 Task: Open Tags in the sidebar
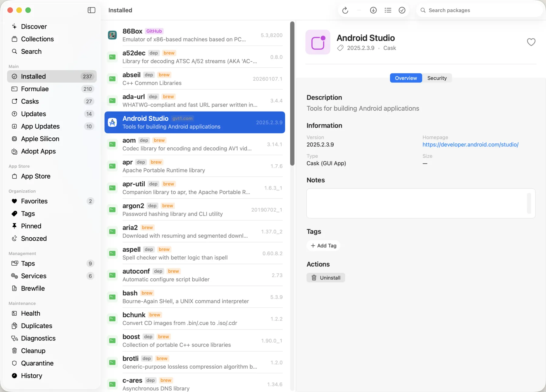(52, 213)
